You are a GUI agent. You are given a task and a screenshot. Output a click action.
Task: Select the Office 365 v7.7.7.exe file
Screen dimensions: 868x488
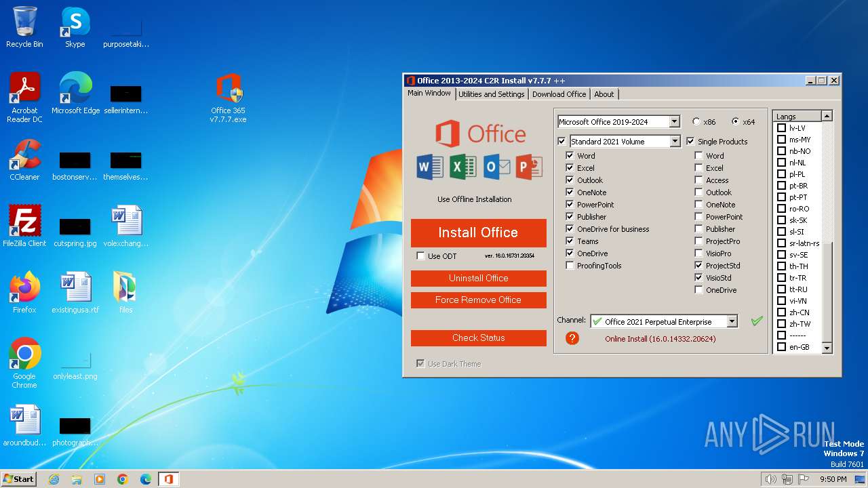(229, 97)
